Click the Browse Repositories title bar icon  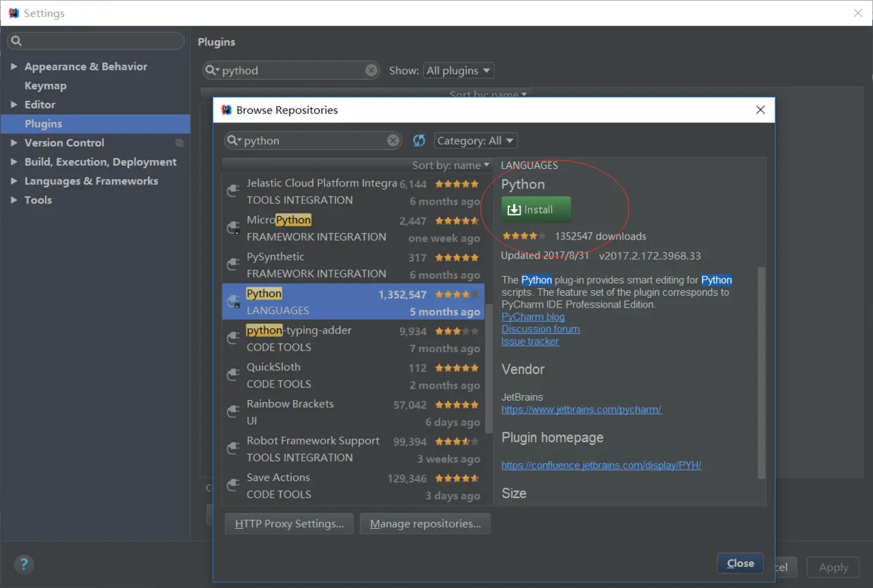coord(226,110)
